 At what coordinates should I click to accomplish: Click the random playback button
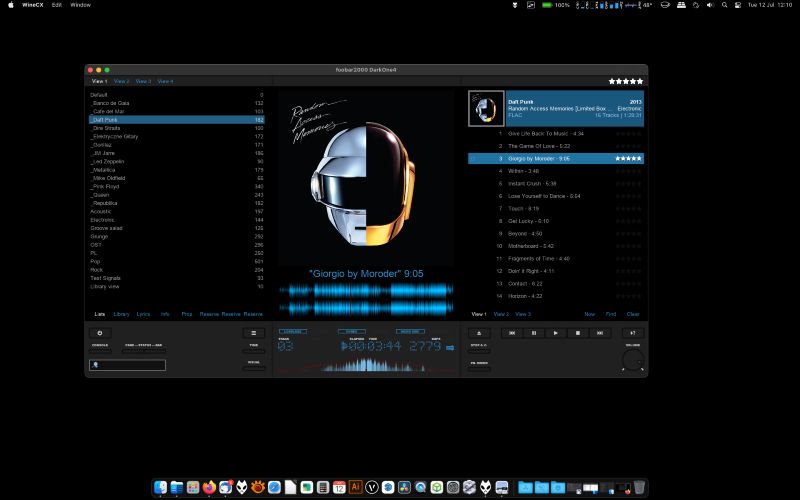[x=632, y=332]
